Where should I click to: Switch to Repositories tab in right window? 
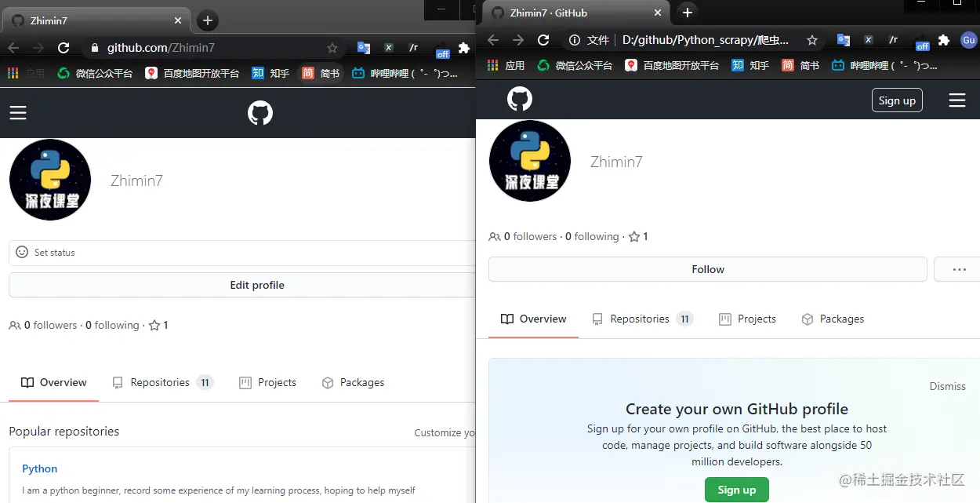642,319
